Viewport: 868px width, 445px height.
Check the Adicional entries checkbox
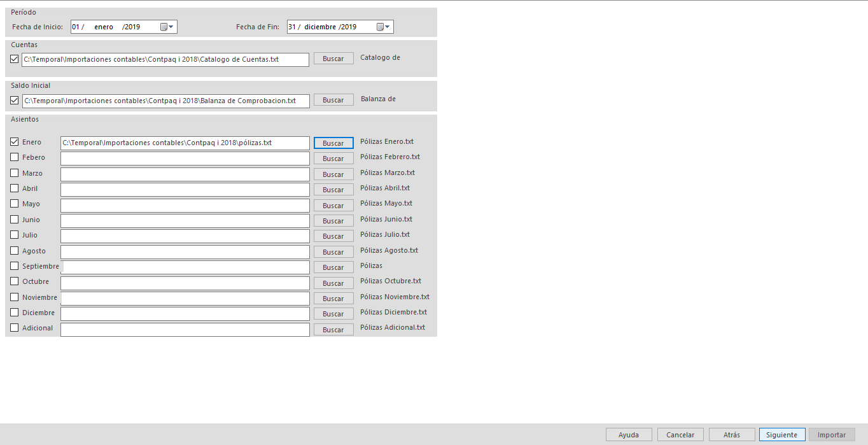point(15,328)
